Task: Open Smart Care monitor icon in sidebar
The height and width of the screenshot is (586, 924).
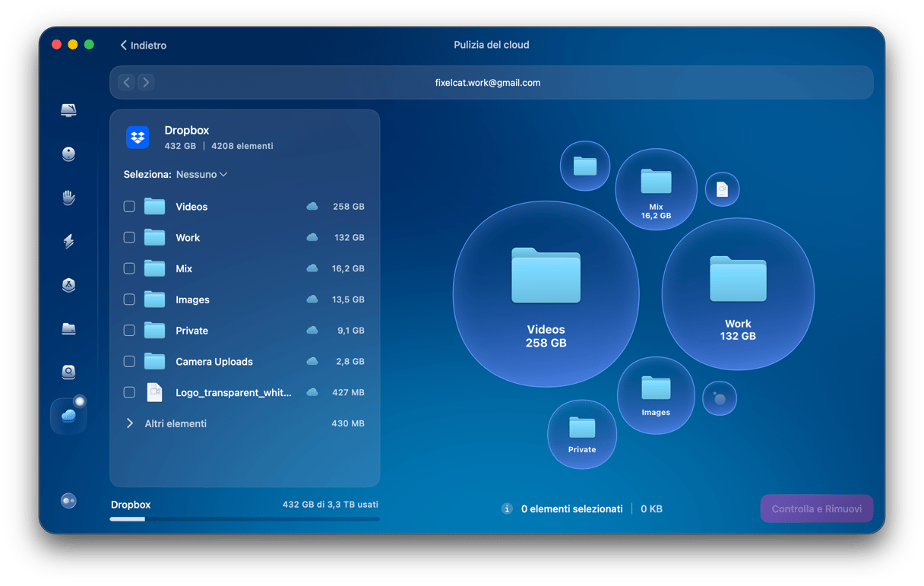Action: tap(68, 110)
